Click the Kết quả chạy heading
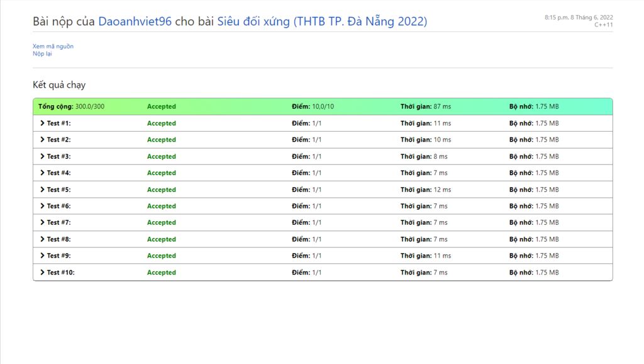 coord(59,85)
